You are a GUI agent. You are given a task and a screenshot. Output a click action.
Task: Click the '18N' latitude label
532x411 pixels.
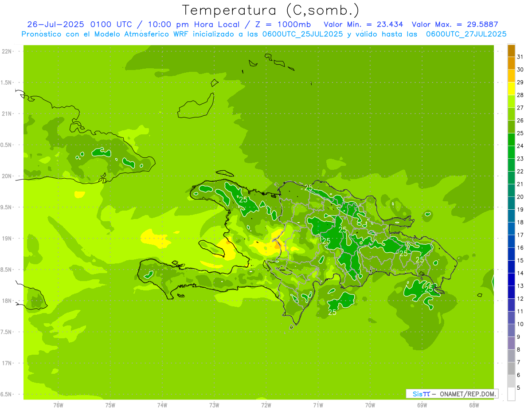(x=7, y=301)
